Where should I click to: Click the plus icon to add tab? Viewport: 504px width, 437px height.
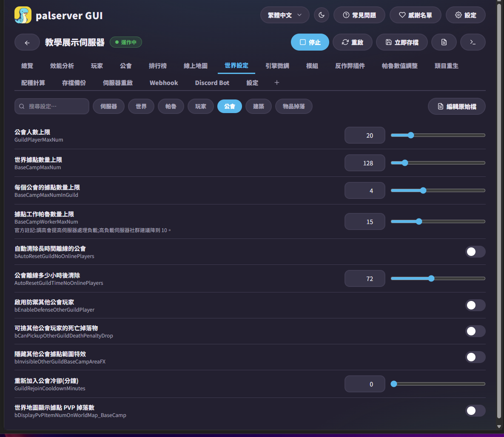(x=277, y=82)
